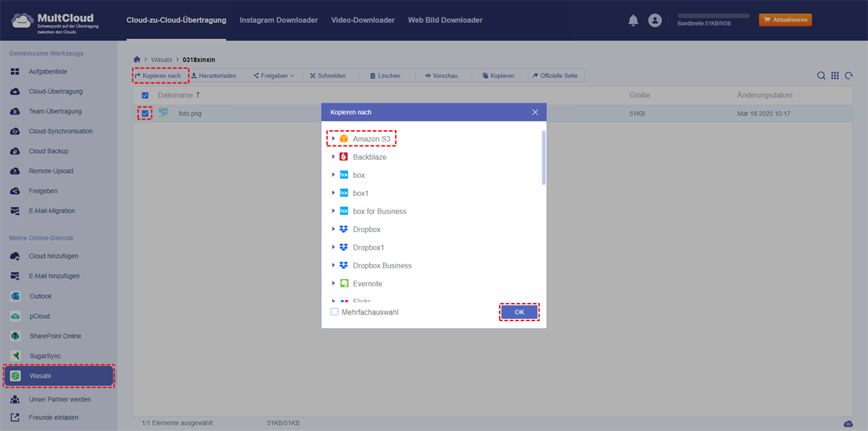Click the refresh icon
The width and height of the screenshot is (868, 431).
tap(848, 75)
